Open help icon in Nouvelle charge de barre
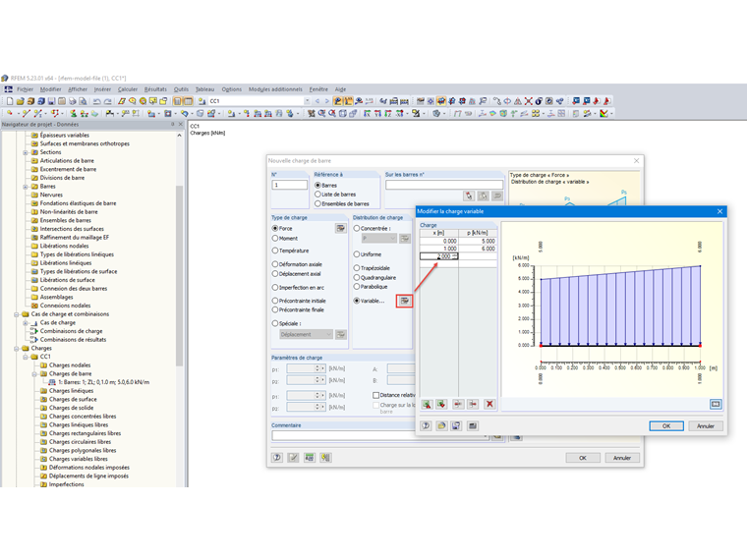The width and height of the screenshot is (747, 560). tap(277, 458)
